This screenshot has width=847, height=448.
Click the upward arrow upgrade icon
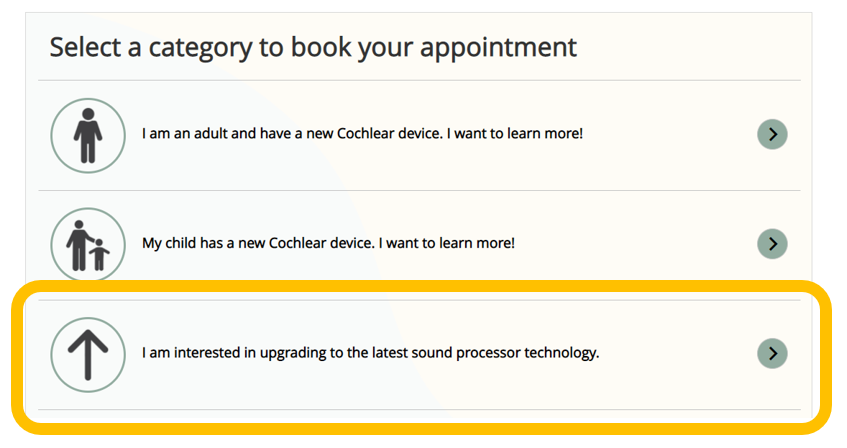pyautogui.click(x=88, y=355)
